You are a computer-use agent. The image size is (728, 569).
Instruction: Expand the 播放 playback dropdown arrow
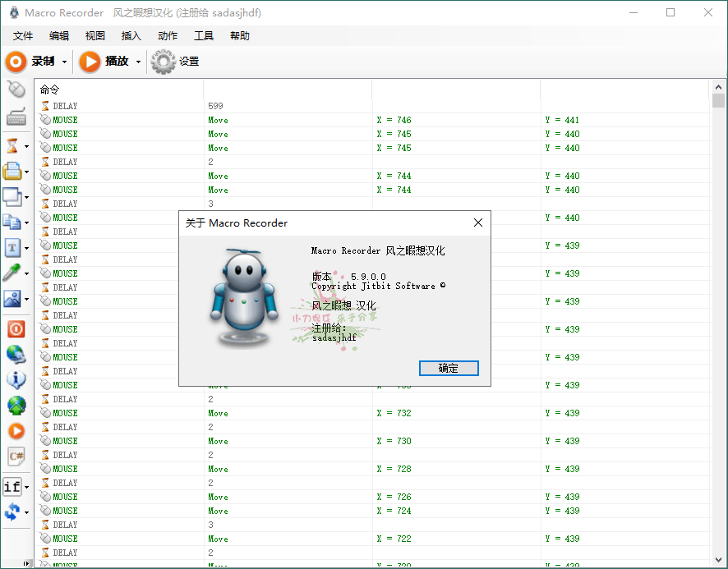point(138,62)
